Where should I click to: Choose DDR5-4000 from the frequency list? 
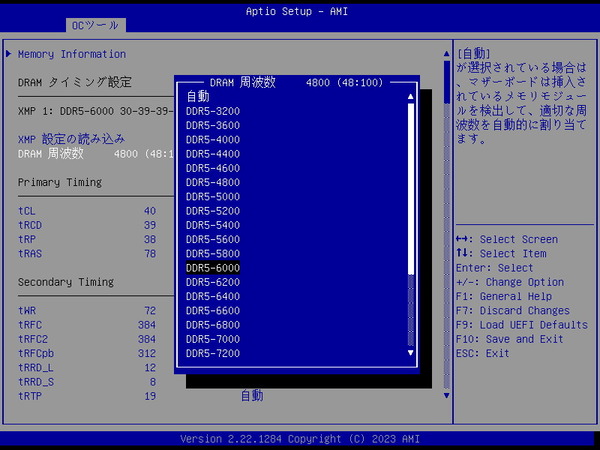[x=213, y=139]
